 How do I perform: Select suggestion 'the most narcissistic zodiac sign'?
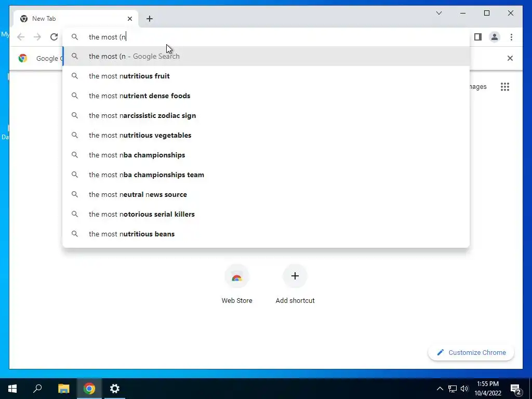[267, 115]
